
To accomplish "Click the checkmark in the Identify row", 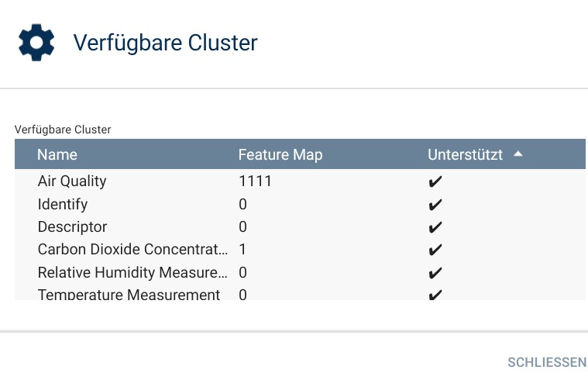I will click(435, 205).
